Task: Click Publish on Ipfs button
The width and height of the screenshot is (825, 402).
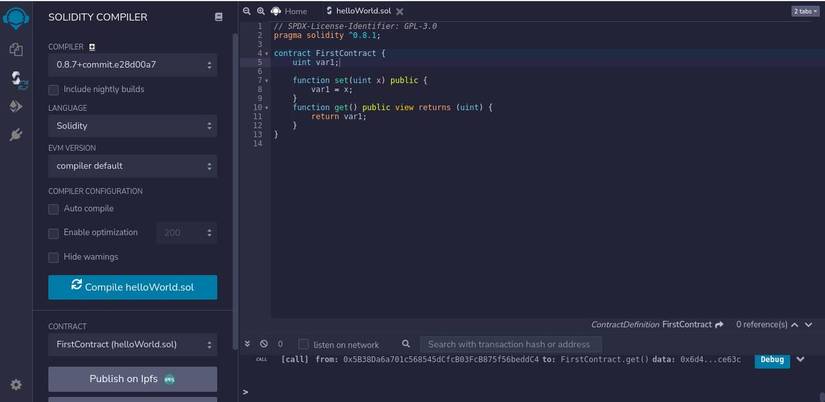Action: point(133,379)
